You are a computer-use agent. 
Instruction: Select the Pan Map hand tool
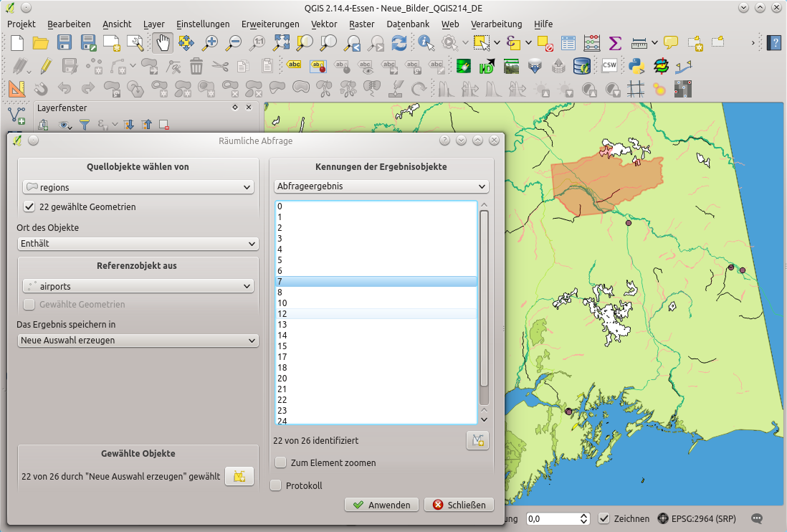click(x=163, y=43)
